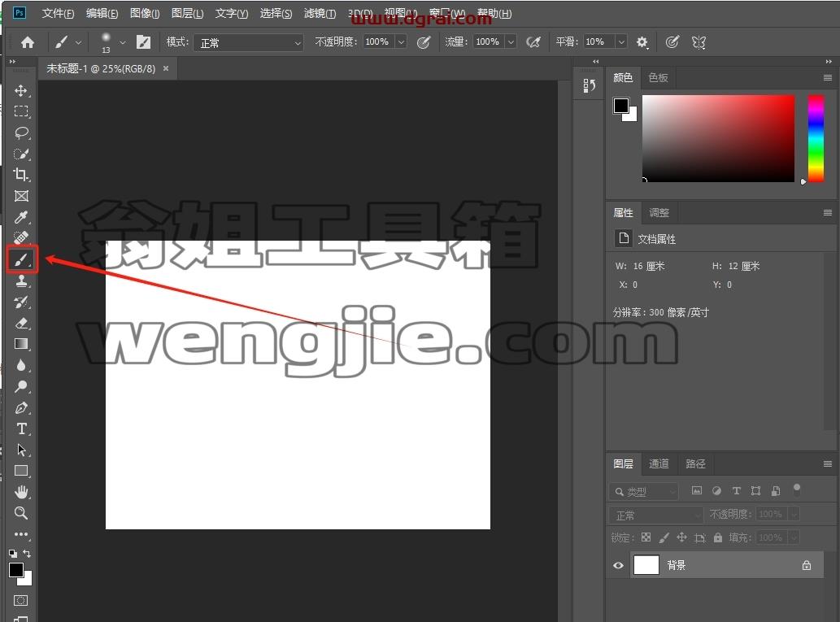The height and width of the screenshot is (622, 840).
Task: Select the Gradient tool
Action: click(x=21, y=344)
